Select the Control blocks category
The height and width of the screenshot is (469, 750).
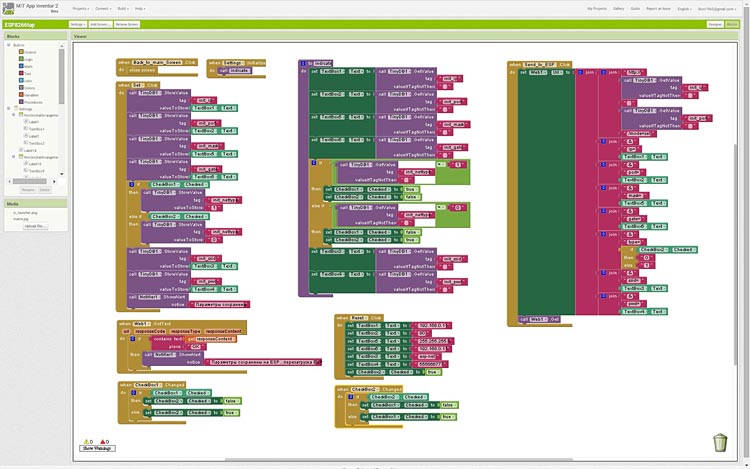29,52
